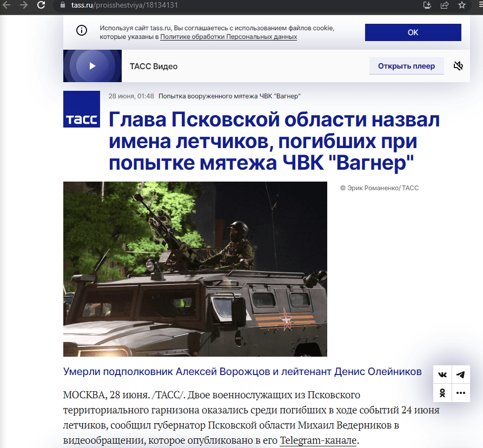
Task: Play the ТАСС Видео player
Action: coord(92,66)
